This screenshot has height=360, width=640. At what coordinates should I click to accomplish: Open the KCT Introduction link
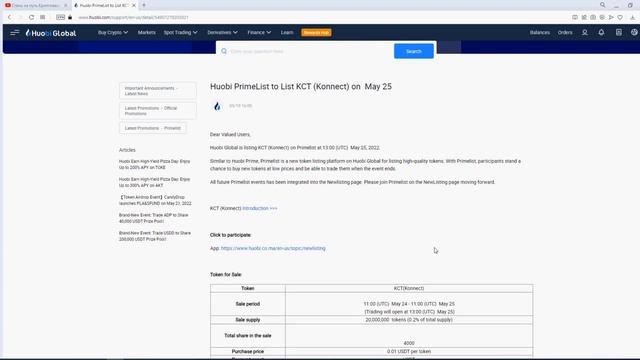point(260,208)
